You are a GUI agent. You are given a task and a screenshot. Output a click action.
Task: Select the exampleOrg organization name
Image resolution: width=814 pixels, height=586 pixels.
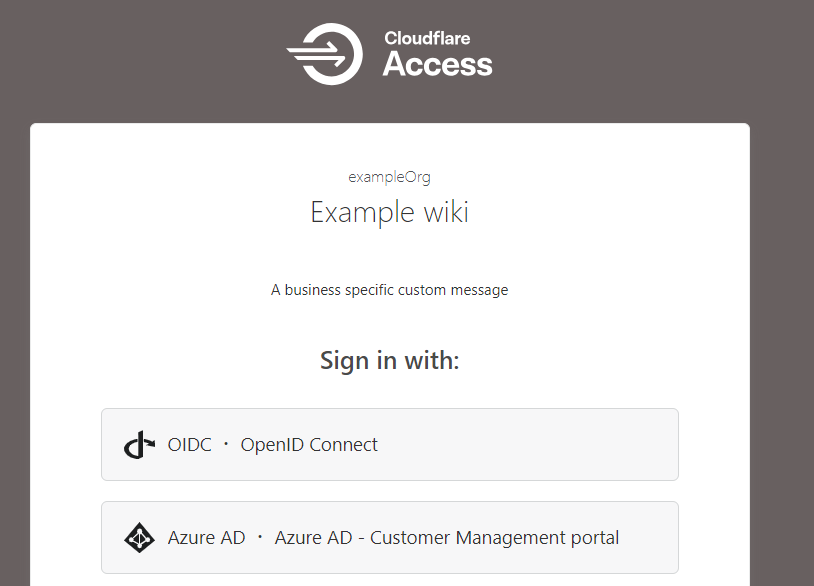[x=389, y=177]
